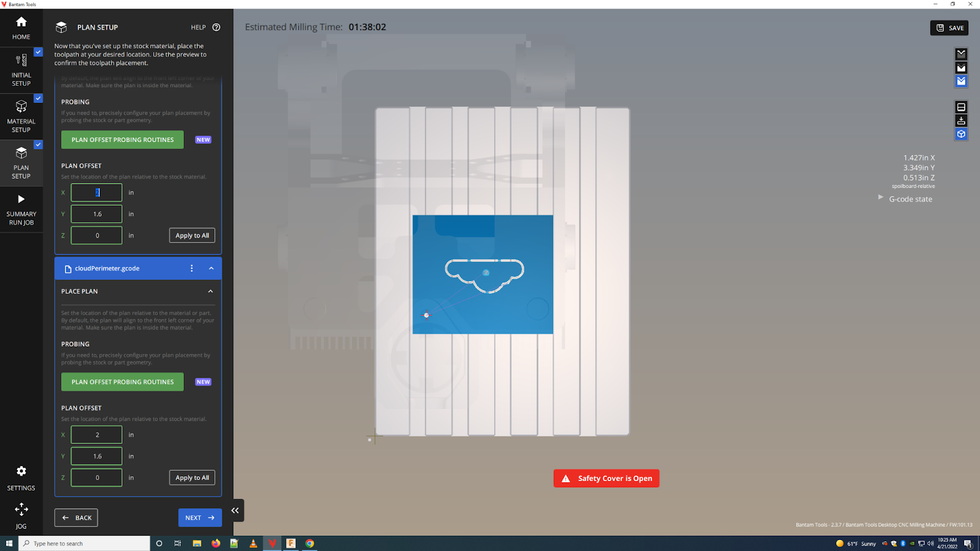Collapse the cloudPerimeter.gcode file section
Viewport: 980px width, 551px height.
(211, 268)
